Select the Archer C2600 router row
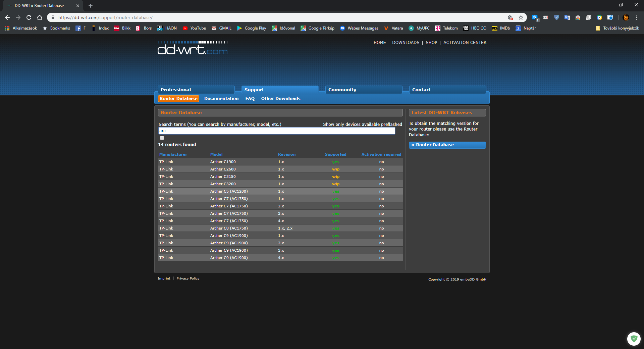The height and width of the screenshot is (349, 644). click(x=280, y=169)
